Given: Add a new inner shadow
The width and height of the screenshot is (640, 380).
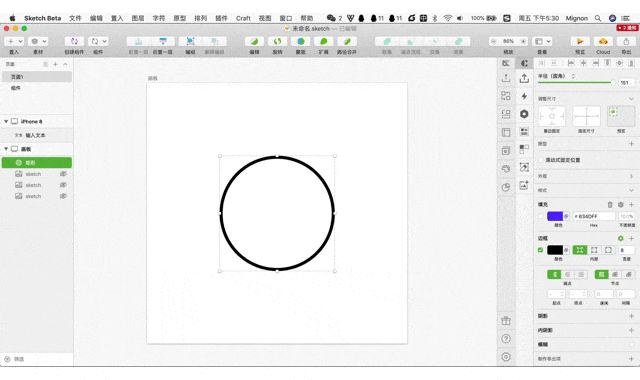Looking at the screenshot, I should coord(631,330).
